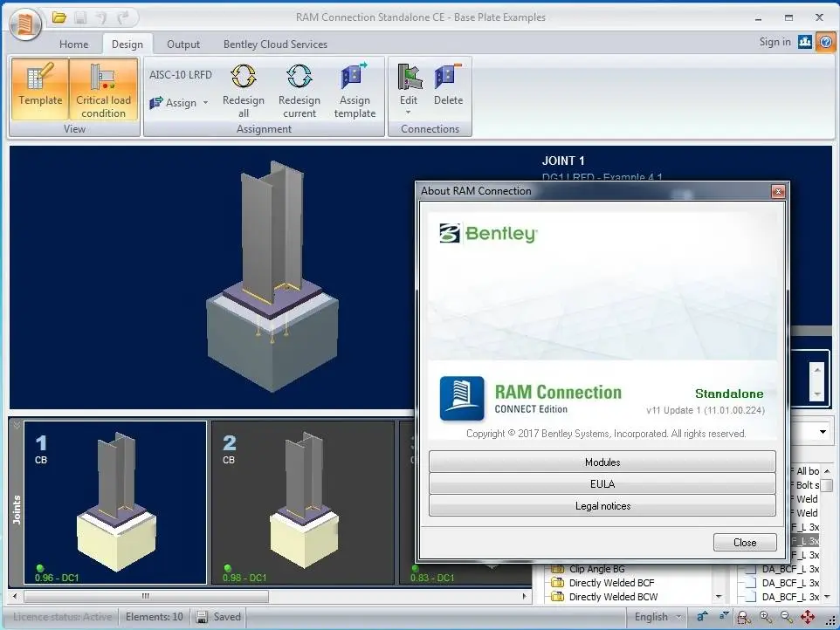Select joint 1 CB thumbnail
Screen dimensions: 840x630
[x=115, y=502]
